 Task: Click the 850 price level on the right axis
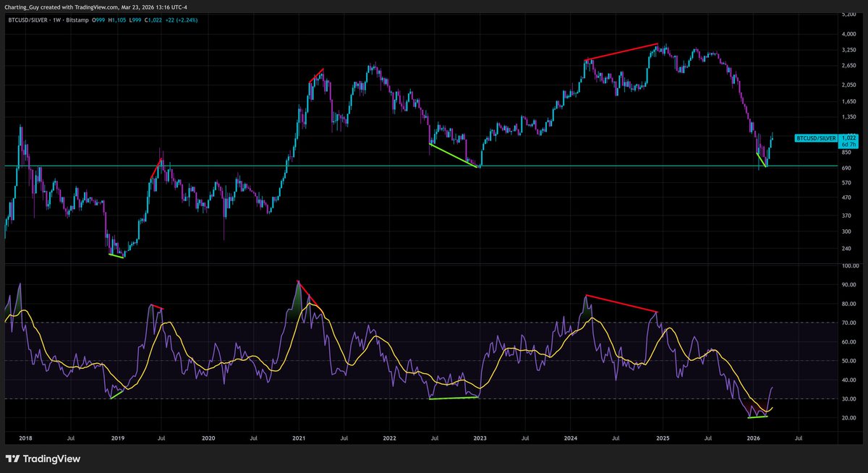[846, 153]
